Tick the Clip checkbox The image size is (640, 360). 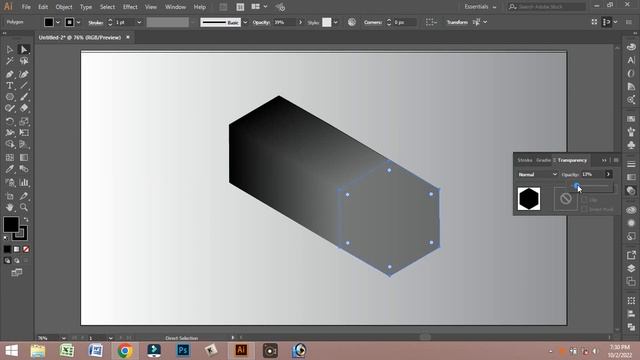pyautogui.click(x=584, y=200)
